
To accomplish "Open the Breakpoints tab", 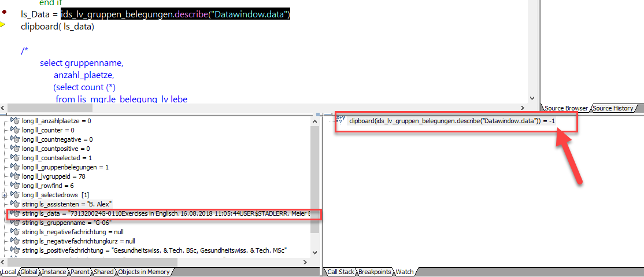I will (x=375, y=272).
